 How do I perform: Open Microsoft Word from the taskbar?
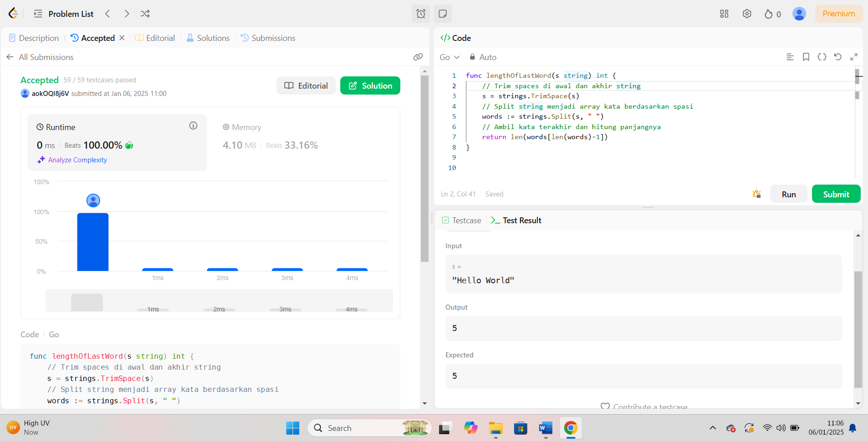(545, 428)
